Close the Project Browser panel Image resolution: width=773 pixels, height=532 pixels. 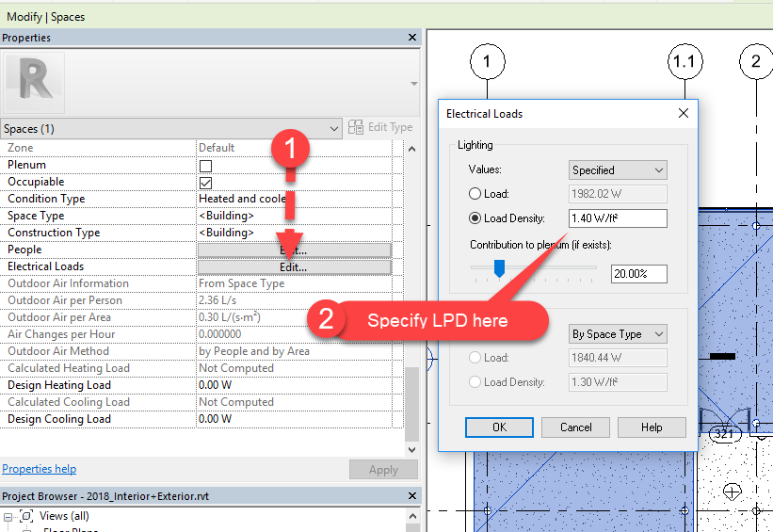pyautogui.click(x=412, y=496)
